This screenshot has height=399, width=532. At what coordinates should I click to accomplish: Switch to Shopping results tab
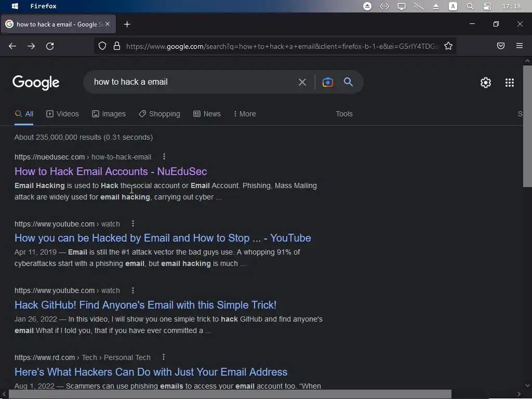(x=159, y=114)
